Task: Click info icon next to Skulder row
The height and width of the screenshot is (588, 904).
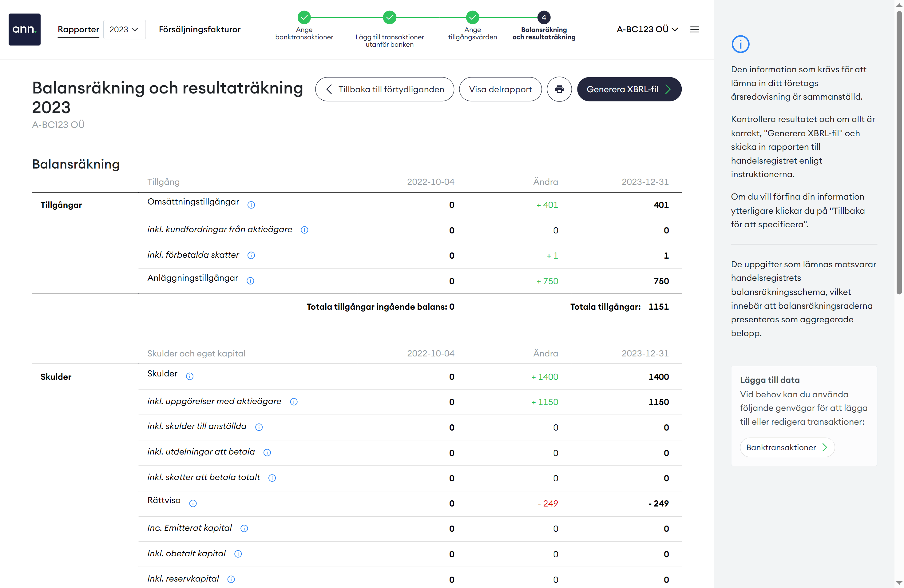Action: tap(189, 376)
